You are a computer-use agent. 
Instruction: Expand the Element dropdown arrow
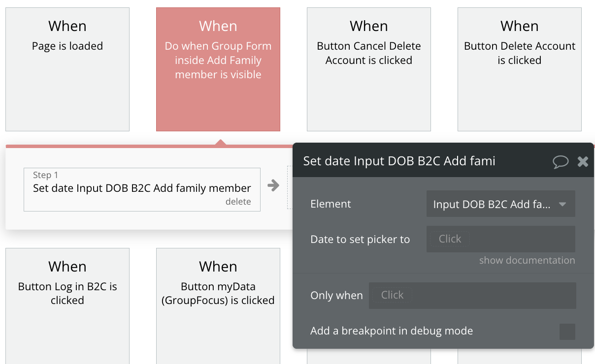(x=562, y=204)
